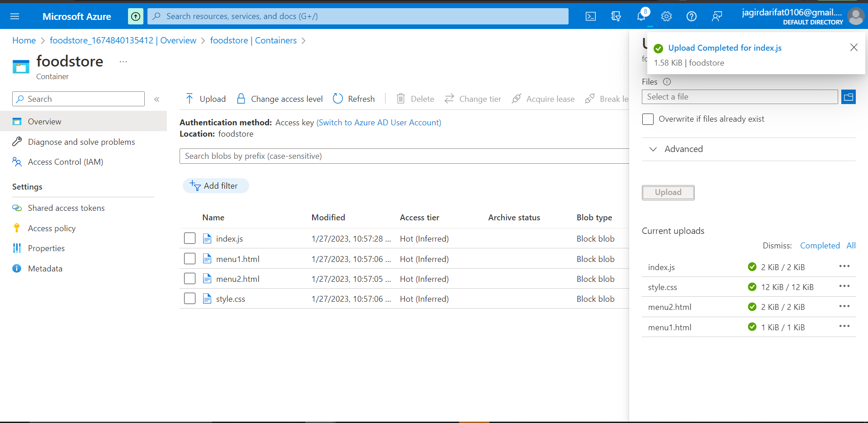Browse for file using folder icon

[849, 97]
